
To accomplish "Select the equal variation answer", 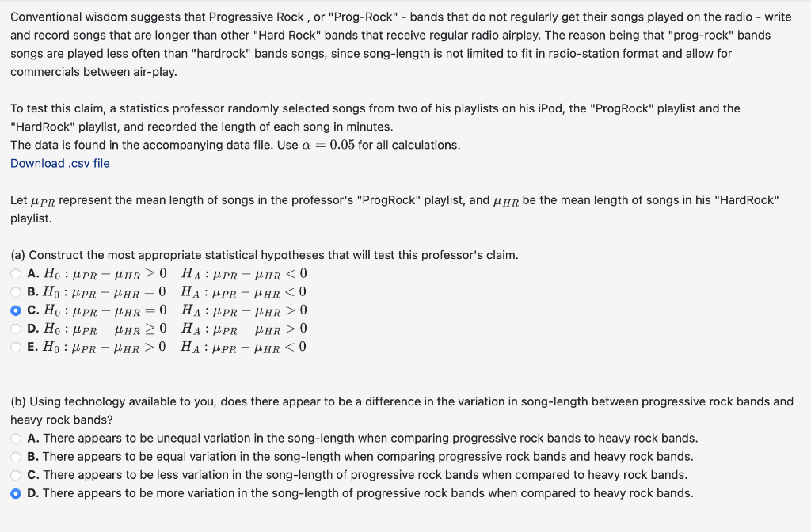I will tap(16, 456).
